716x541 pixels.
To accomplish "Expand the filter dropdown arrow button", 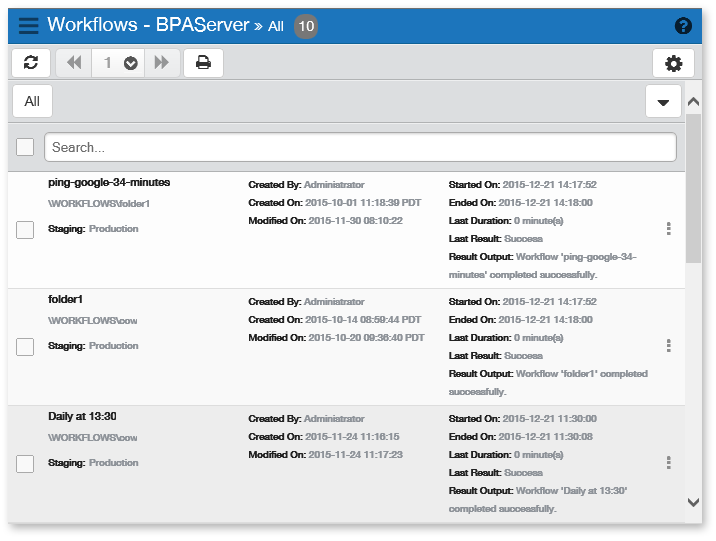I will [x=663, y=102].
